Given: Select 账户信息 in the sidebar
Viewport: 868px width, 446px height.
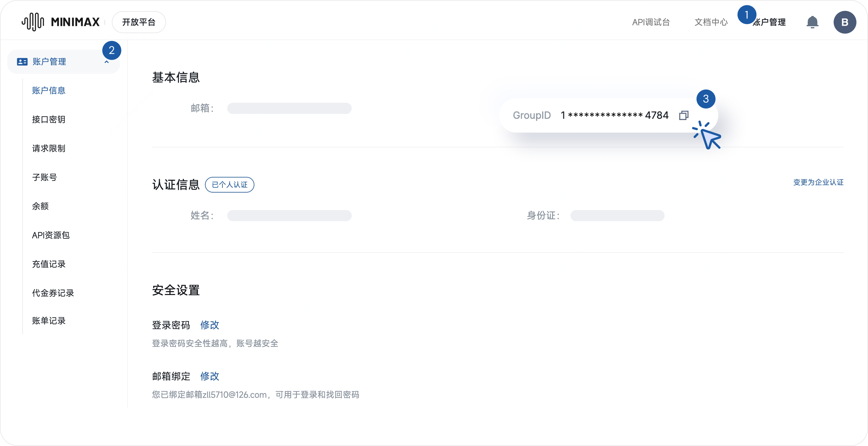Looking at the screenshot, I should tap(49, 91).
